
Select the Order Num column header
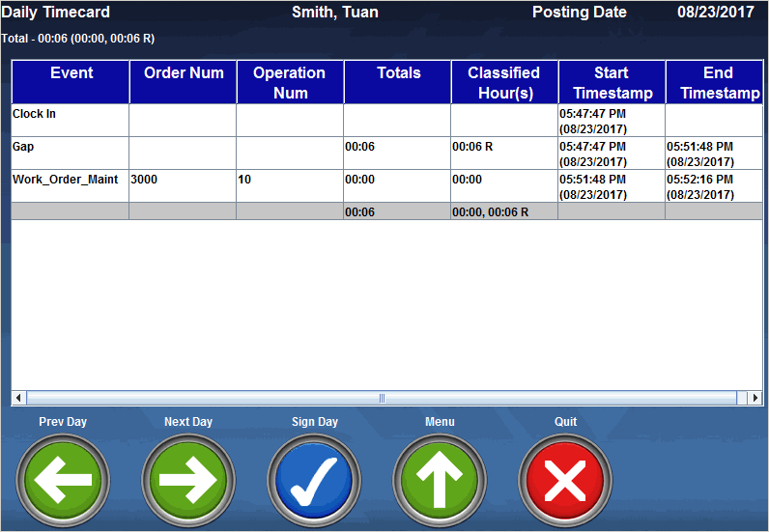tap(184, 82)
